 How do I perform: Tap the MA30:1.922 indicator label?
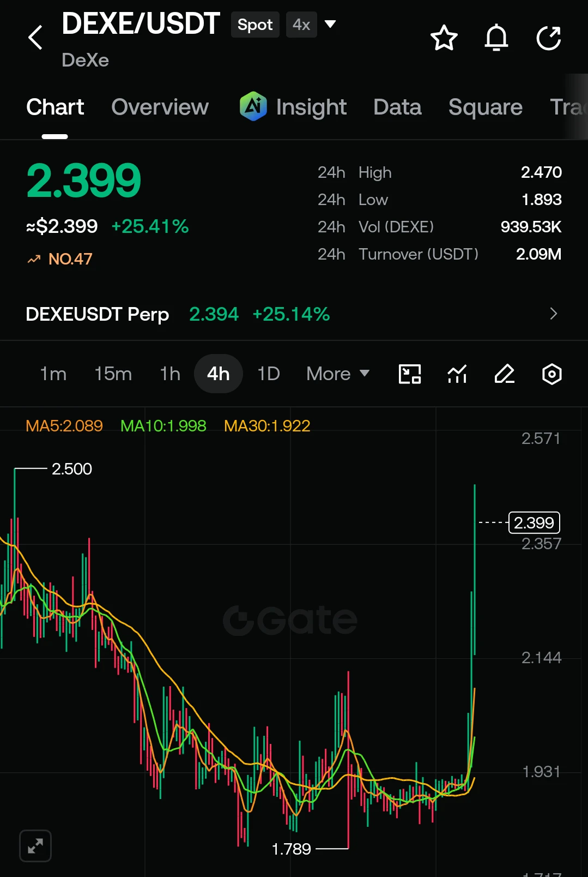tap(267, 425)
